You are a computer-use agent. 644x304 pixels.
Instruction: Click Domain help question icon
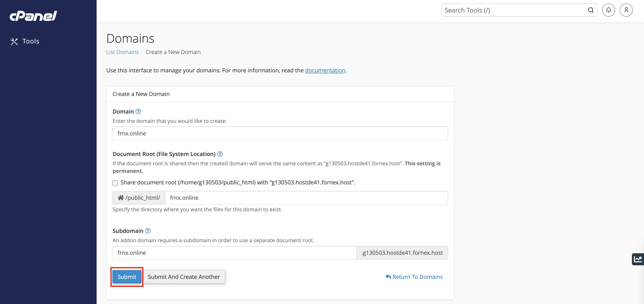click(x=138, y=112)
